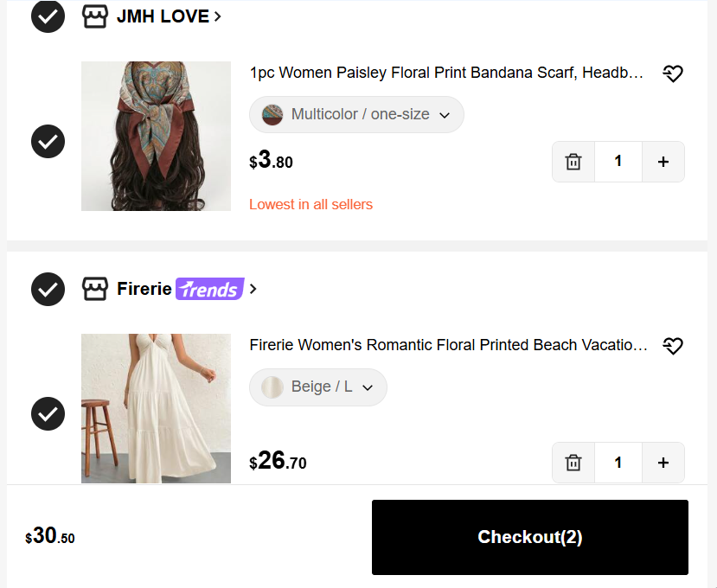Open the Paisley Floral Bandana Scarf title
The width and height of the screenshot is (717, 588).
pos(446,73)
